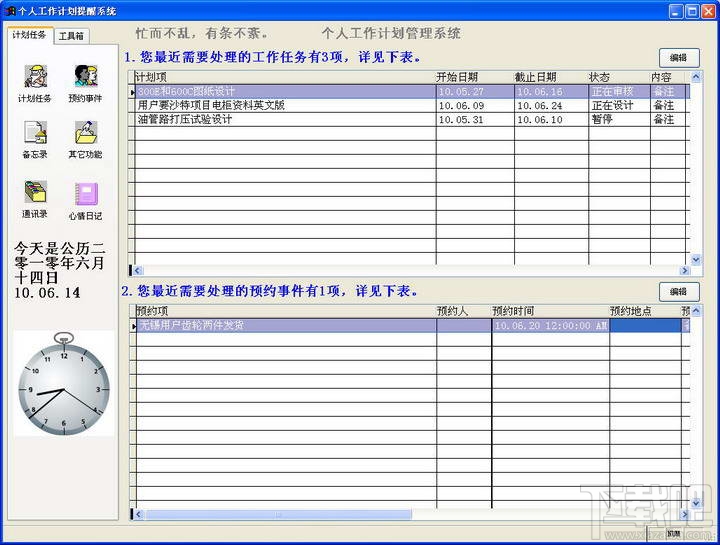Select the 预约人 column header

464,311
